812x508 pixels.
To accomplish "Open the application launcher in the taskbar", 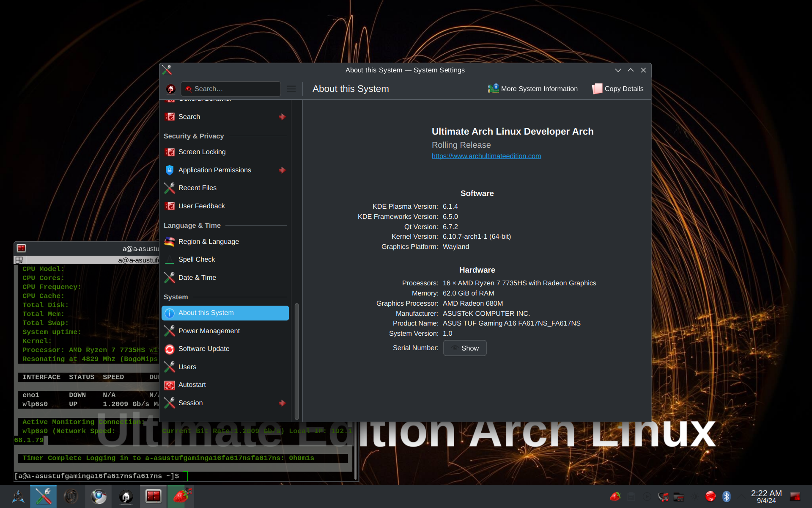I will (18, 496).
